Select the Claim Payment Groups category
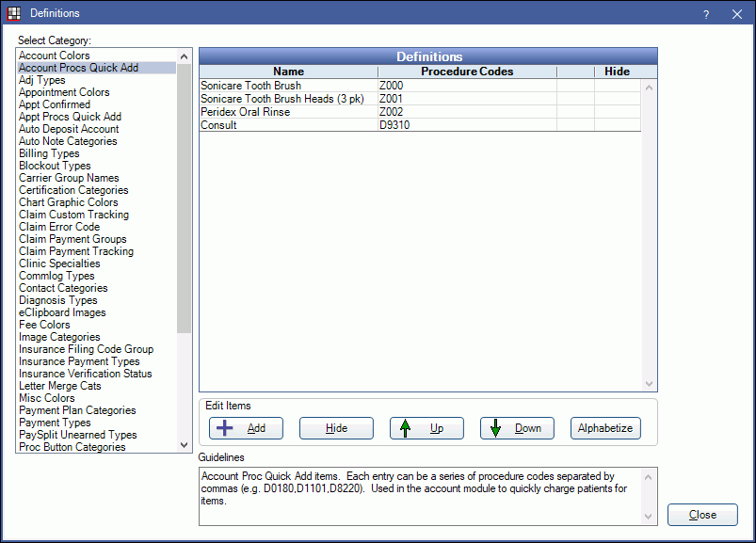Image resolution: width=756 pixels, height=543 pixels. 96,239
